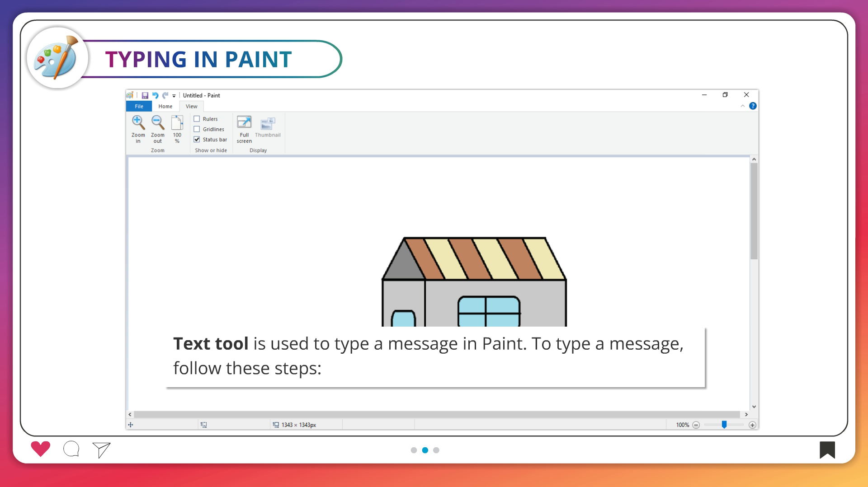The image size is (868, 487).
Task: Click the zoom slider handle
Action: tap(724, 425)
